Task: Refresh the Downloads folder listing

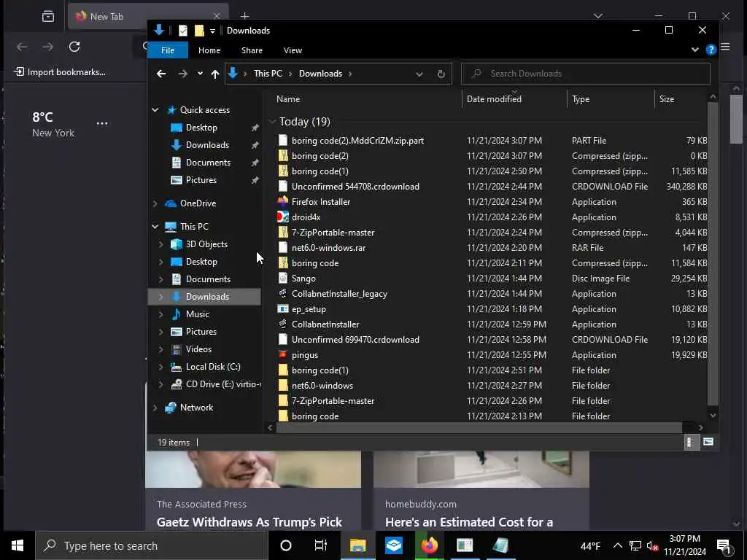Action: [x=441, y=74]
